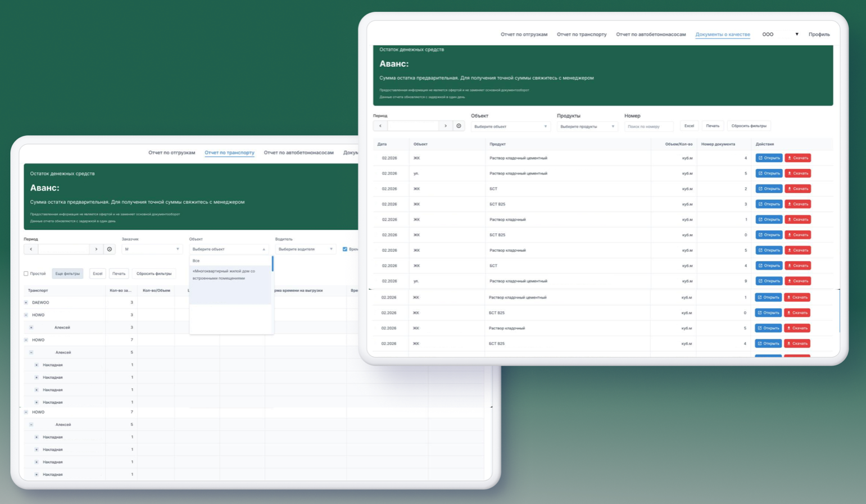Image resolution: width=866 pixels, height=504 pixels.
Task: Click target circle icon beside Заказчик dropdown
Action: (110, 249)
